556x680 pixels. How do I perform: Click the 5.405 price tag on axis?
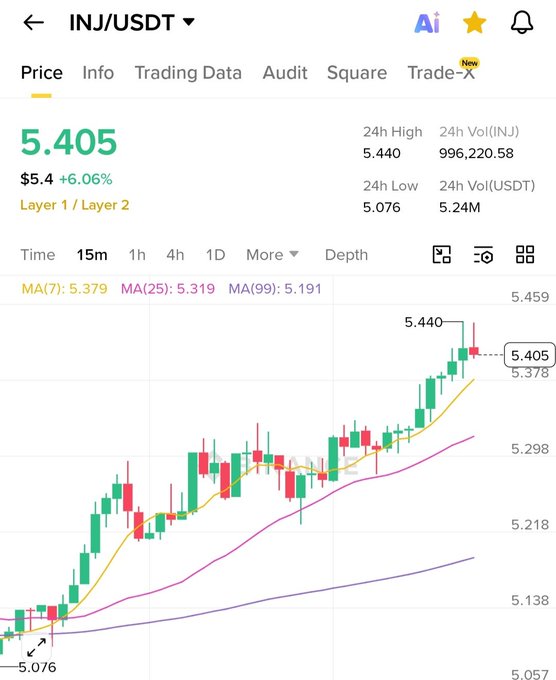pyautogui.click(x=530, y=355)
